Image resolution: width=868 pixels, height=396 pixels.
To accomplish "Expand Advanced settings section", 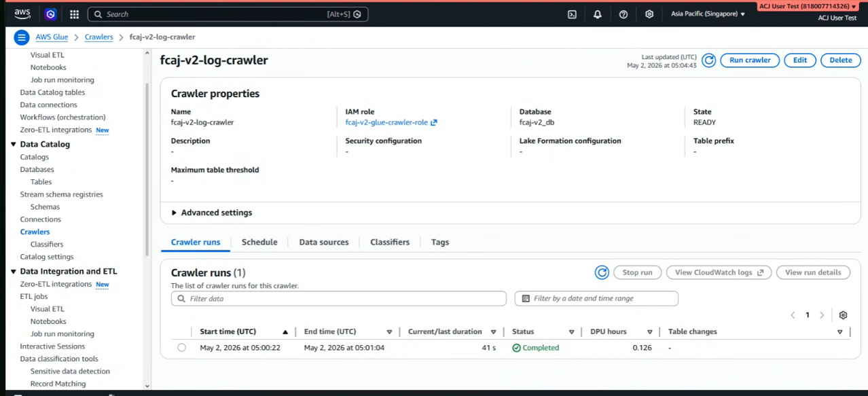I will 211,213.
